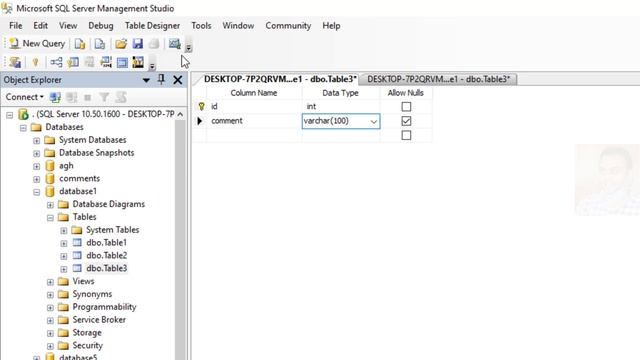Collapse the Tables folder

pyautogui.click(x=50, y=218)
